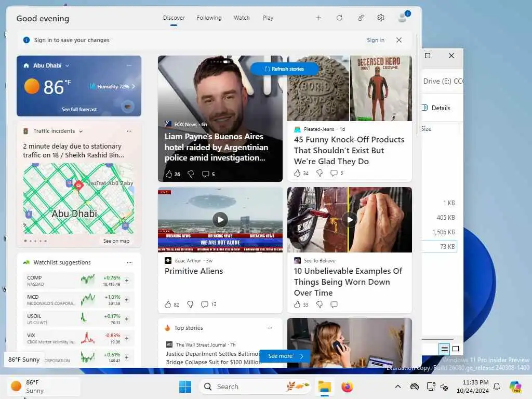This screenshot has height=399, width=532.
Task: Add VIX to watchlist
Action: click(x=127, y=338)
